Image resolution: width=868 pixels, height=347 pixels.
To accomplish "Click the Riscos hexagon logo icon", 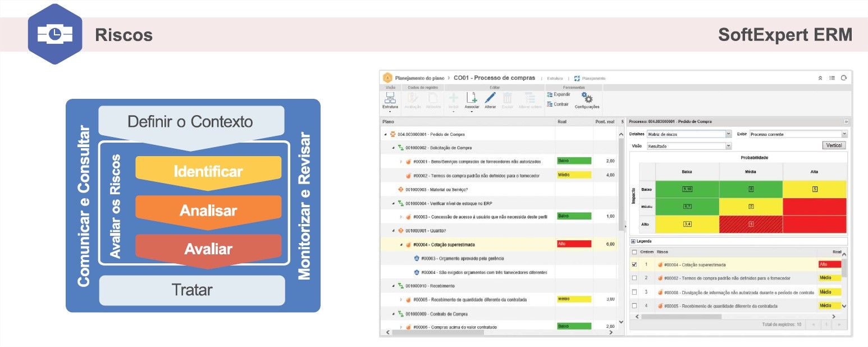I will pyautogui.click(x=55, y=35).
